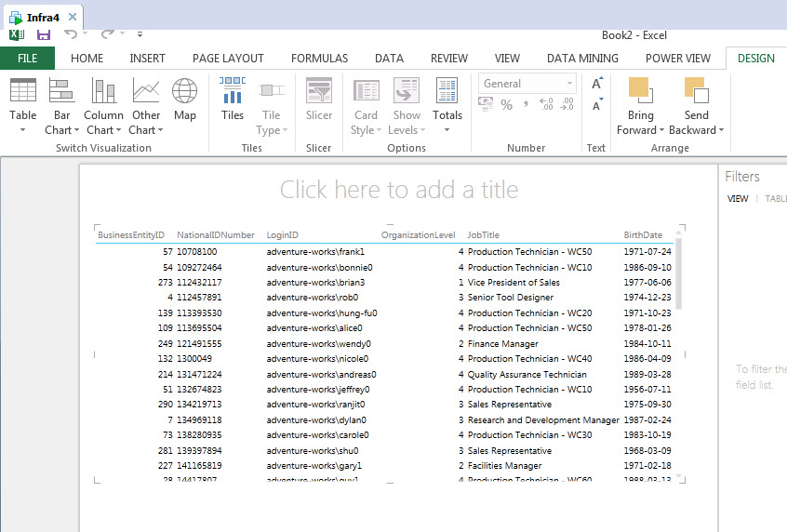Increase the text font size
The width and height of the screenshot is (787, 532).
point(597,85)
